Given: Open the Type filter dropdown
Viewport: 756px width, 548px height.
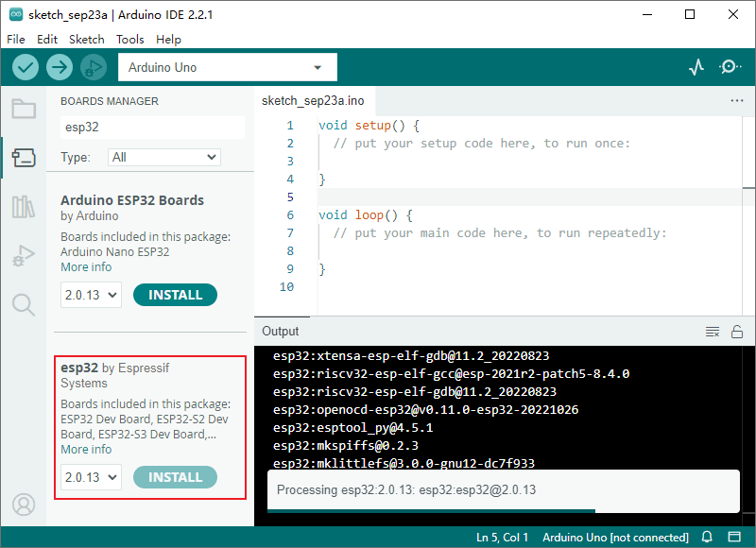Looking at the screenshot, I should (x=163, y=157).
